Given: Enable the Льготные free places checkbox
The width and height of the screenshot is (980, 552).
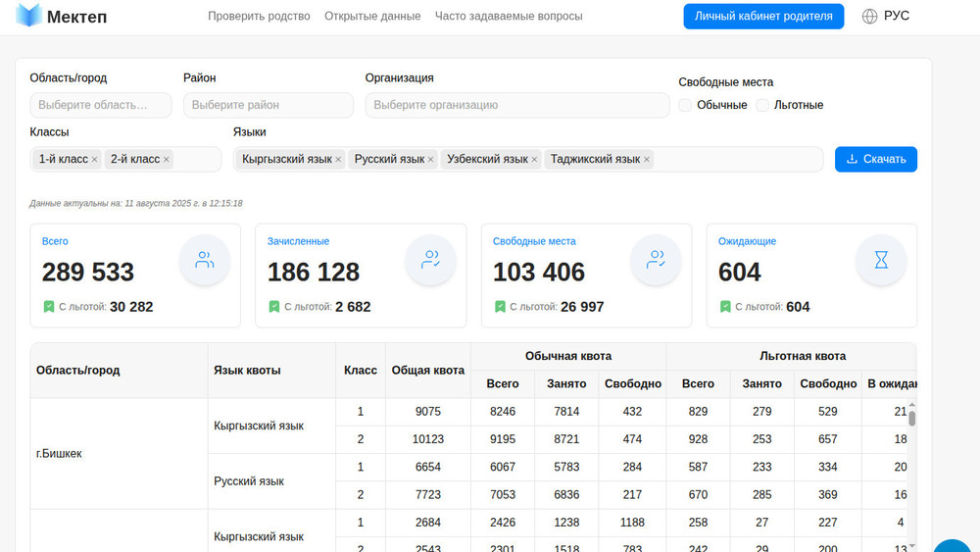Looking at the screenshot, I should 762,105.
